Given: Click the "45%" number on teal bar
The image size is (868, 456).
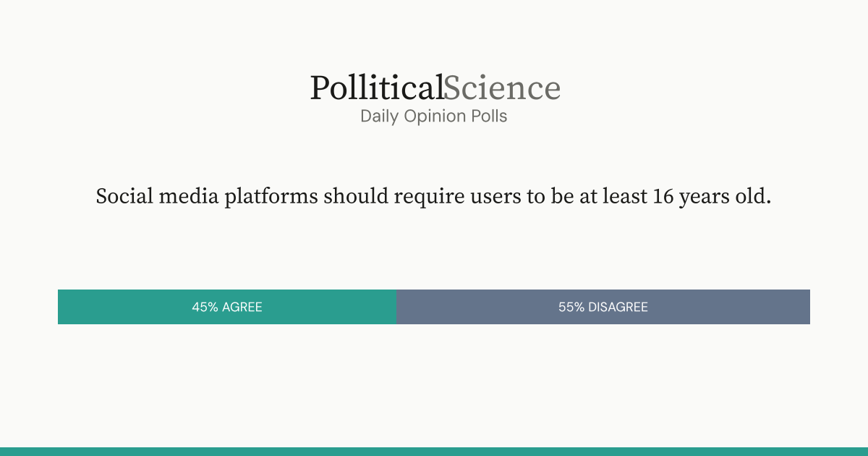Looking at the screenshot, I should [x=205, y=307].
